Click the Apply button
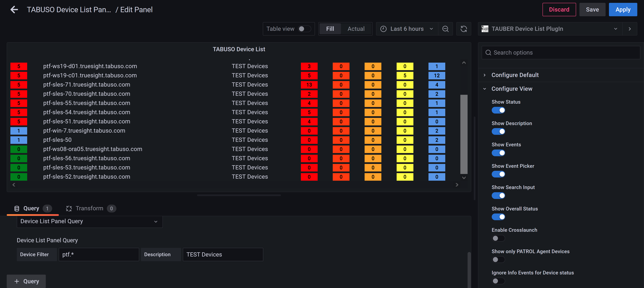Viewport: 644px width, 288px height. pyautogui.click(x=623, y=10)
